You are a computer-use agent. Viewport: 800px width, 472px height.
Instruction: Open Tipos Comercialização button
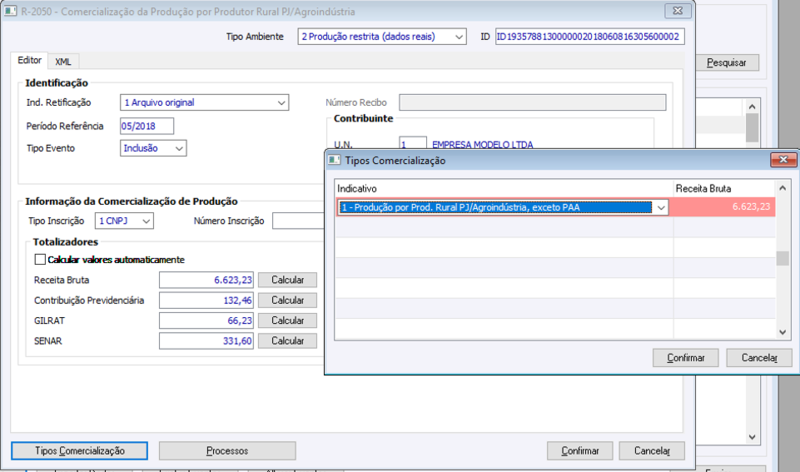(x=80, y=451)
